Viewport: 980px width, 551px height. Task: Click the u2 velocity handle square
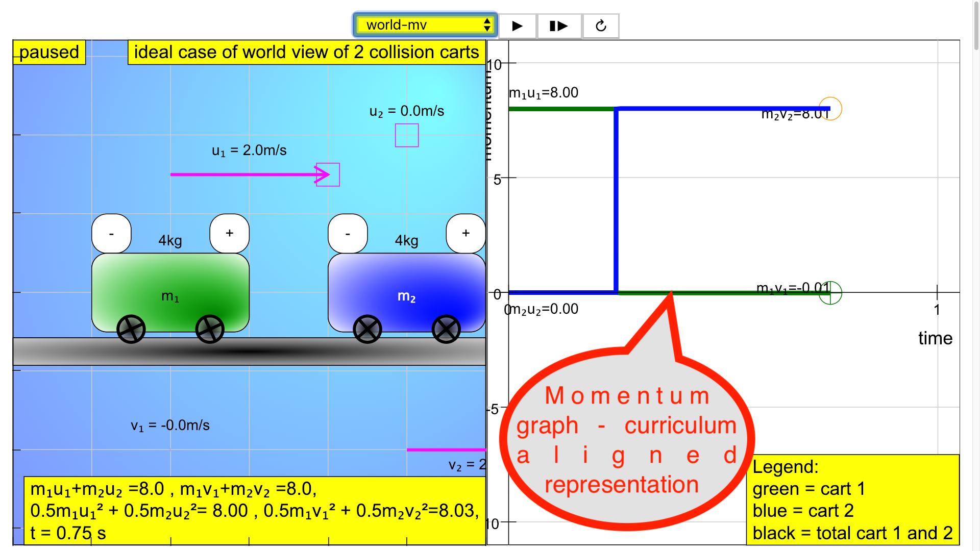407,135
